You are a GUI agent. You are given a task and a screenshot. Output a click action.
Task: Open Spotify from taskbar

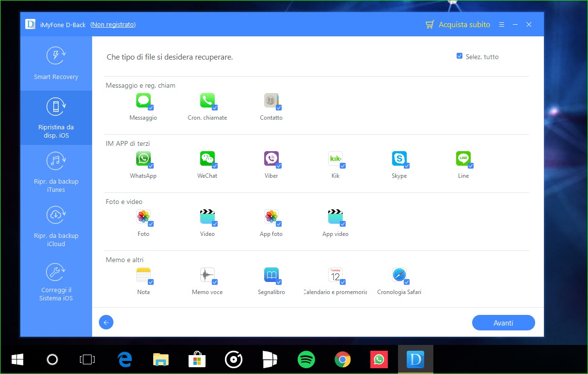pyautogui.click(x=306, y=359)
